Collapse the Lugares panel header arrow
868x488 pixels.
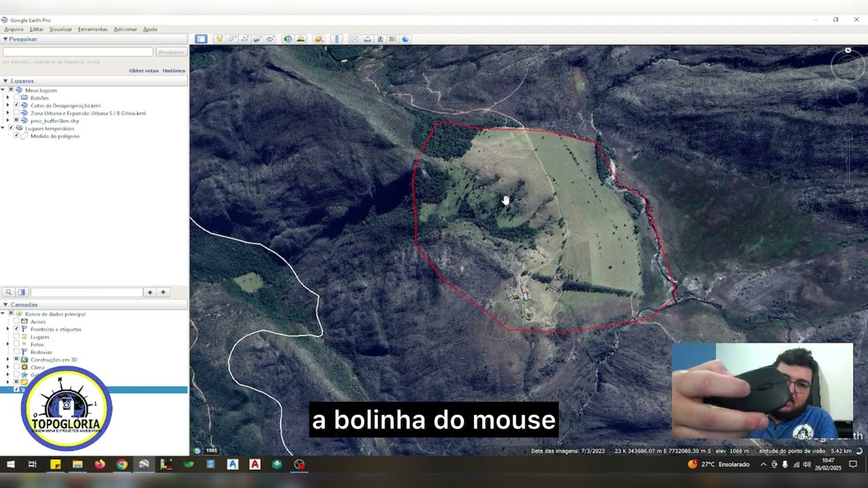click(5, 81)
